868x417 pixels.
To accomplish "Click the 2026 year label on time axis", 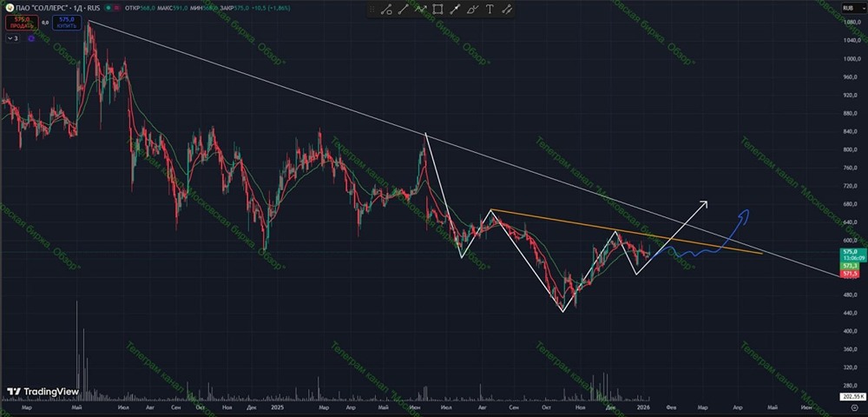I will (x=642, y=407).
